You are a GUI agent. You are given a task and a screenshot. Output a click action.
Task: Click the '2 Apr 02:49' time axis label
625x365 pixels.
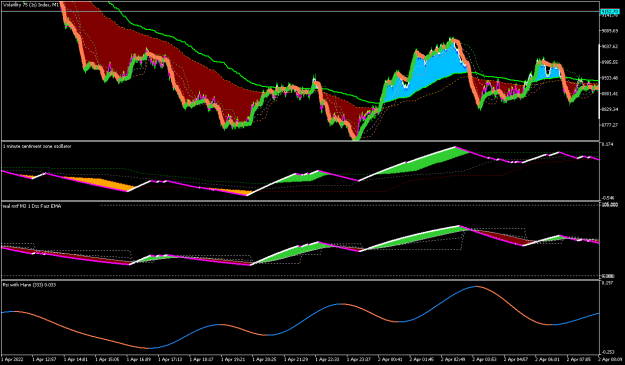(454, 359)
